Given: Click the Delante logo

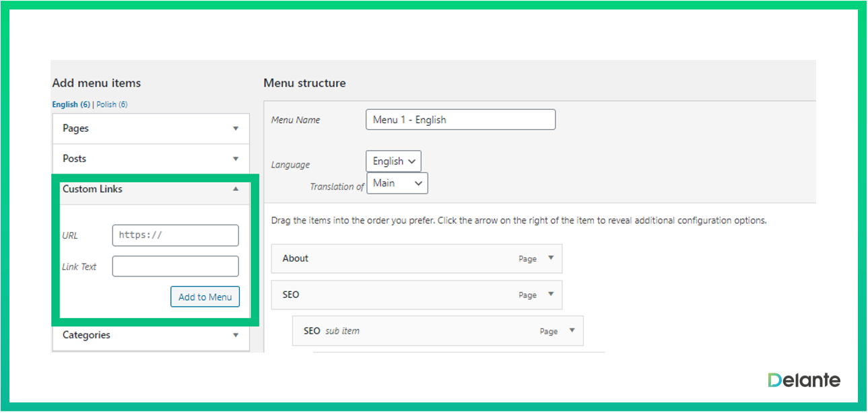Looking at the screenshot, I should (x=804, y=380).
